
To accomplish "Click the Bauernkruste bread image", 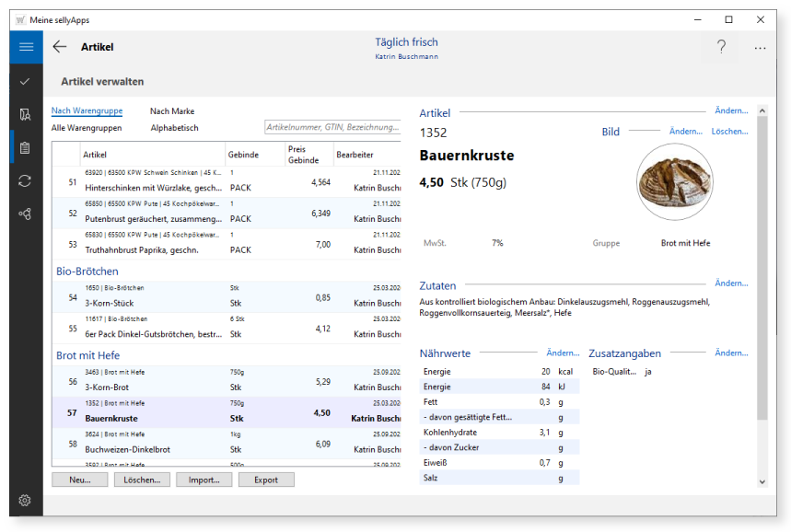I will click(676, 182).
